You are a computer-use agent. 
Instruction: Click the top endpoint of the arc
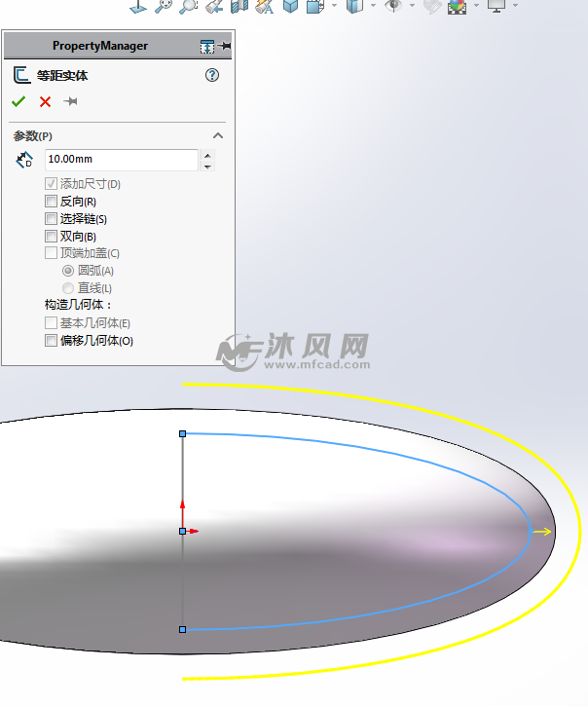(182, 433)
